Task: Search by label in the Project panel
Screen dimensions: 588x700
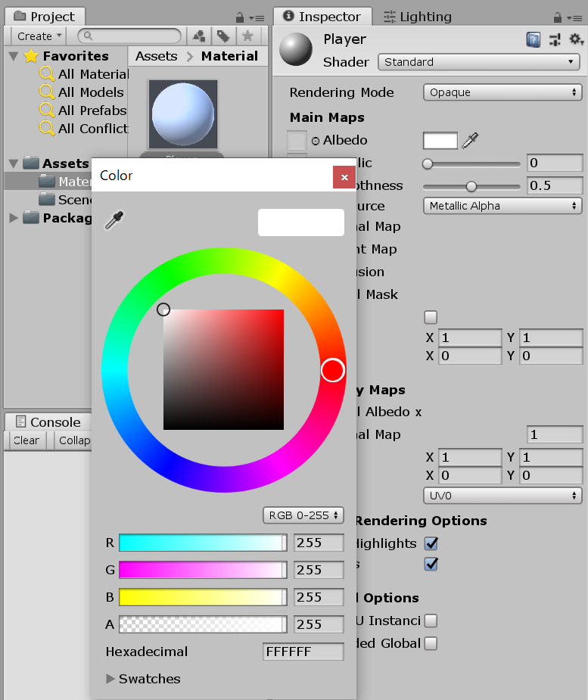Action: [x=223, y=36]
